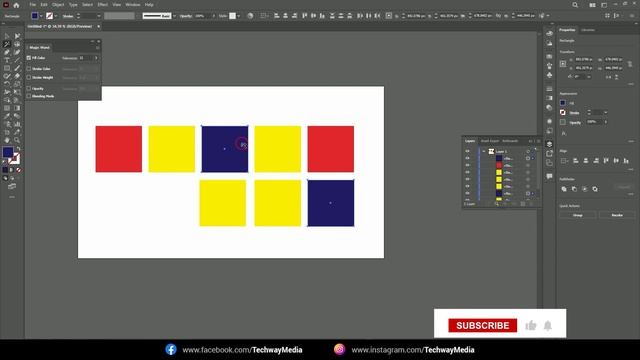Viewport: 640px width, 360px height.
Task: Open the search magnifier icon
Action: point(575,5)
